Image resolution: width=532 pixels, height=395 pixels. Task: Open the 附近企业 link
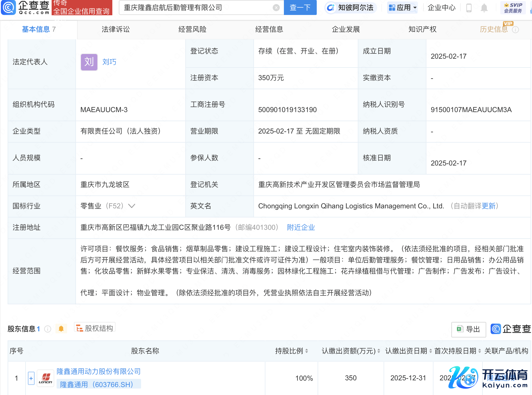[301, 227]
